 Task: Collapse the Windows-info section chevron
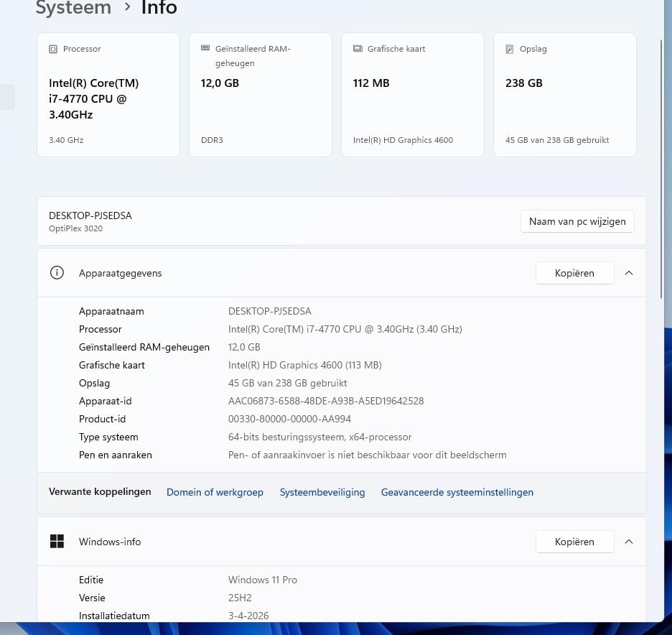629,542
